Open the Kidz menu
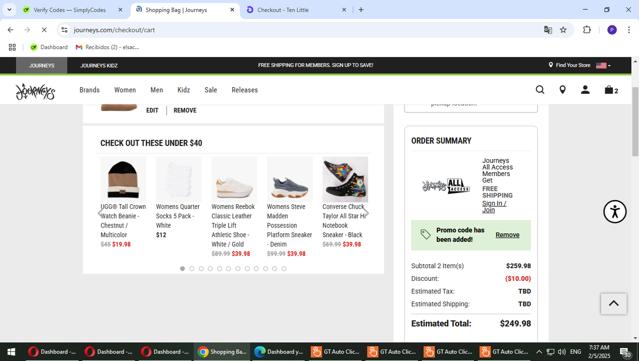This screenshot has width=640, height=361. pos(184,90)
